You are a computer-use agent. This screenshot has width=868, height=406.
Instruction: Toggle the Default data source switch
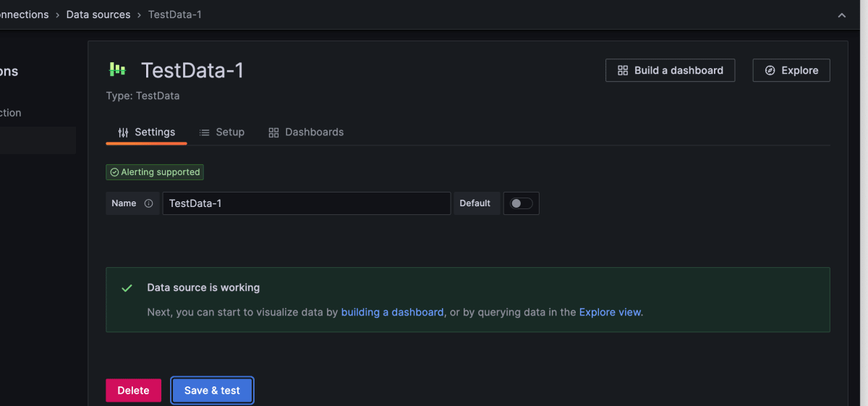(522, 203)
